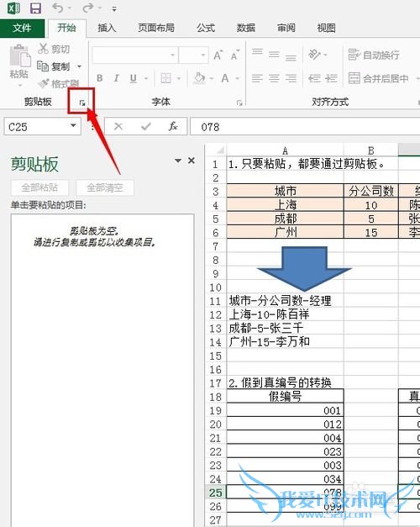Click the top align icon
Viewport: 420px width, 527px height.
[257, 54]
